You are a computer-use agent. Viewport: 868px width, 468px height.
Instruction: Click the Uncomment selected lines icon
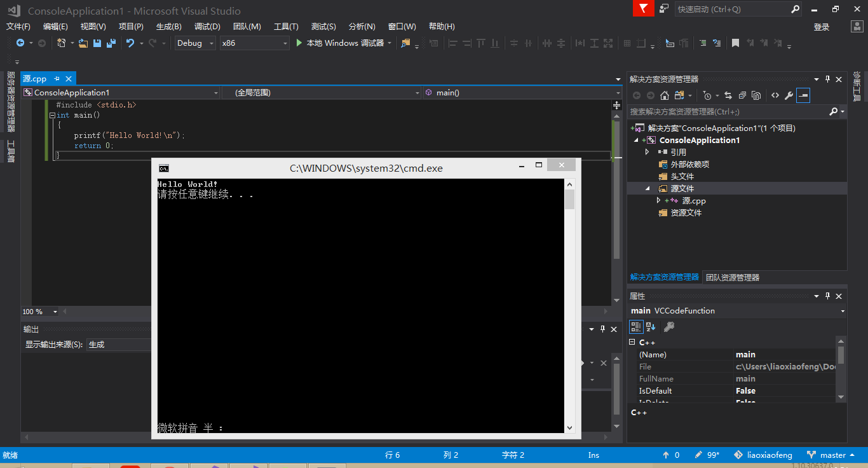coord(717,43)
